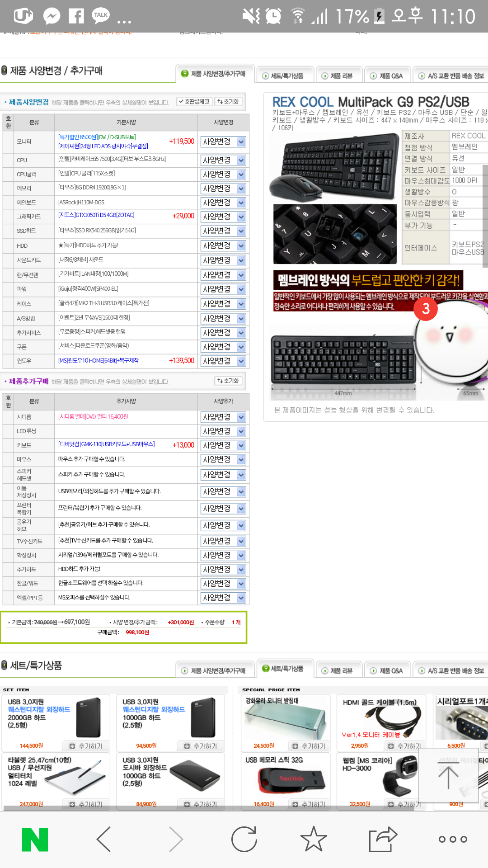This screenshot has width=488, height=868.
Task: Open the Messenger notification icon
Action: [x=52, y=16]
